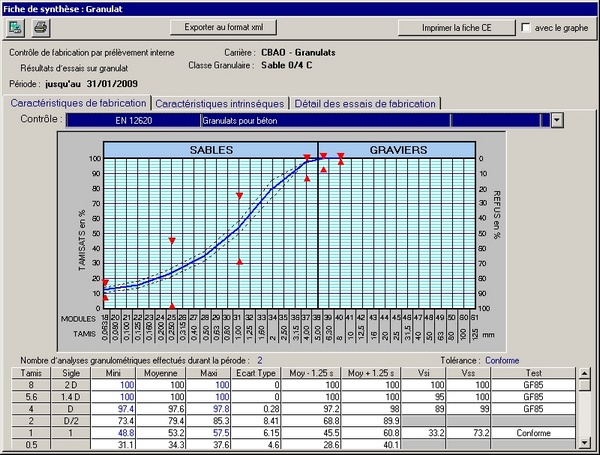Select the Caractéristiques de fabrication tab
The width and height of the screenshot is (600, 455).
[x=78, y=103]
